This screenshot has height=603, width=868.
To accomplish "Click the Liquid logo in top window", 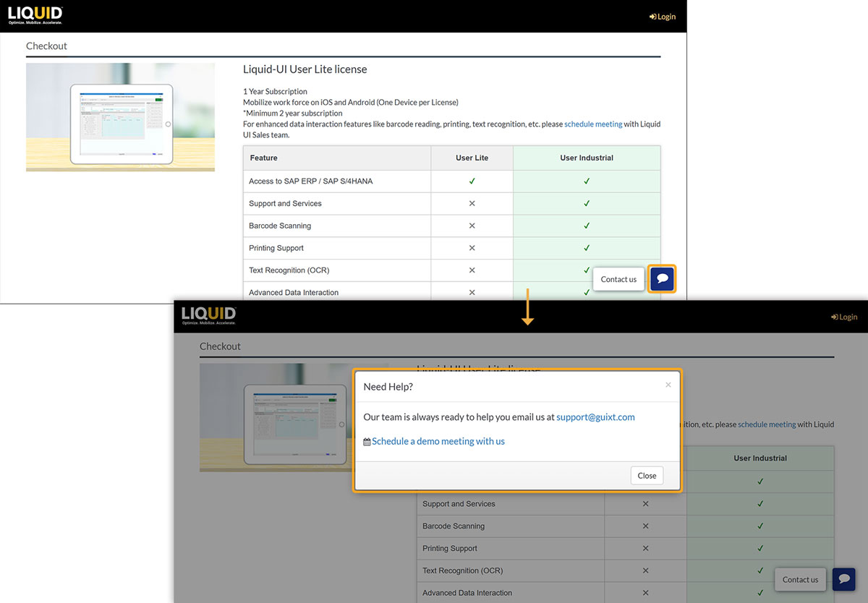I will 35,15.
